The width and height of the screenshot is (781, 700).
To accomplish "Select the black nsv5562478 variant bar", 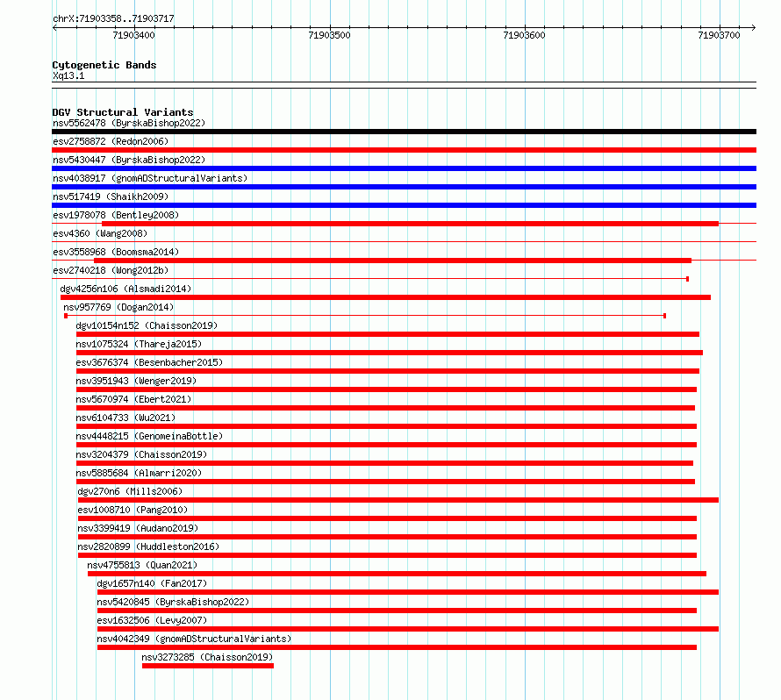I will 404,132.
